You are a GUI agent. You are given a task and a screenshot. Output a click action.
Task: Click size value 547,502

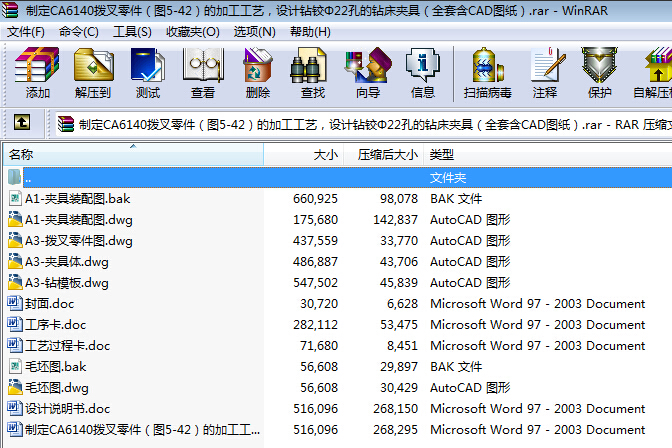(x=315, y=283)
